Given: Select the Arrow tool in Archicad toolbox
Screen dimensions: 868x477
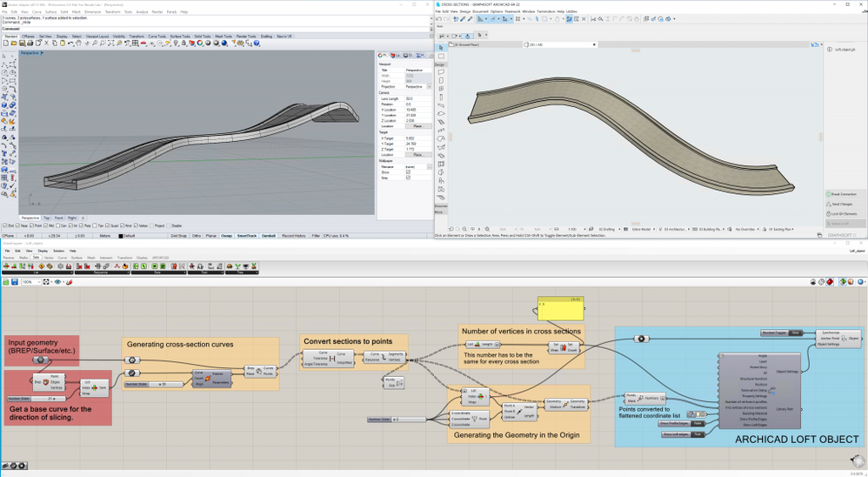Looking at the screenshot, I should point(441,48).
